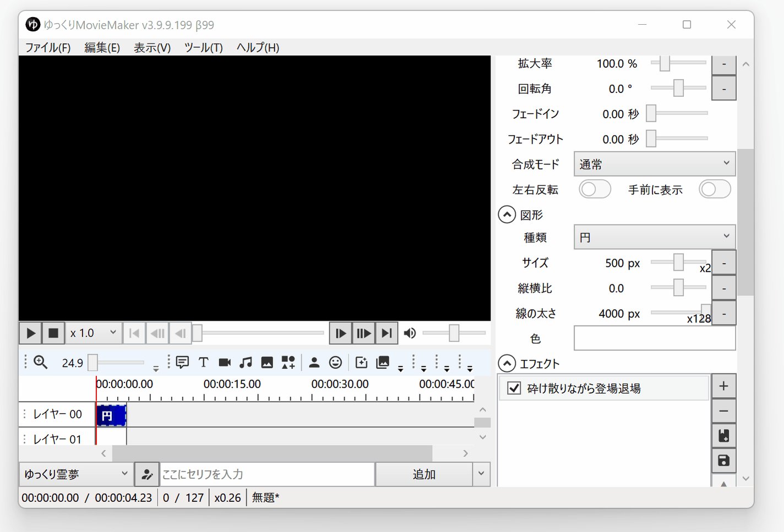This screenshot has width=784, height=532.
Task: Adjust the 回転角 slider
Action: click(678, 88)
